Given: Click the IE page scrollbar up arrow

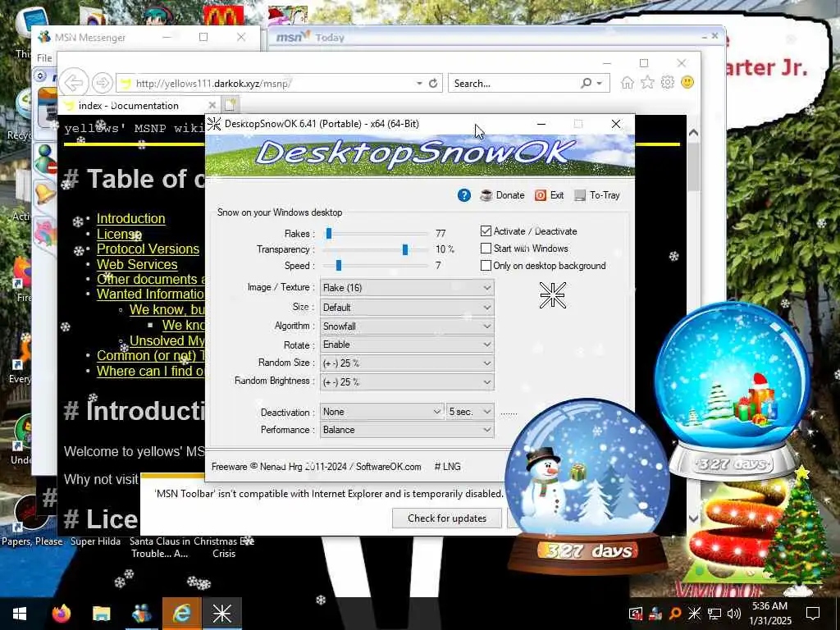Looking at the screenshot, I should tap(693, 132).
